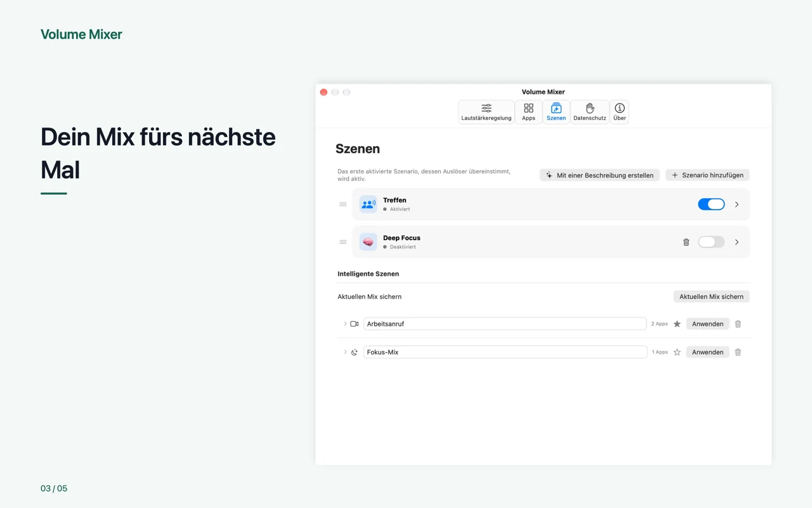The width and height of the screenshot is (812, 508).
Task: Click the Deep Focus brain icon
Action: pos(368,242)
